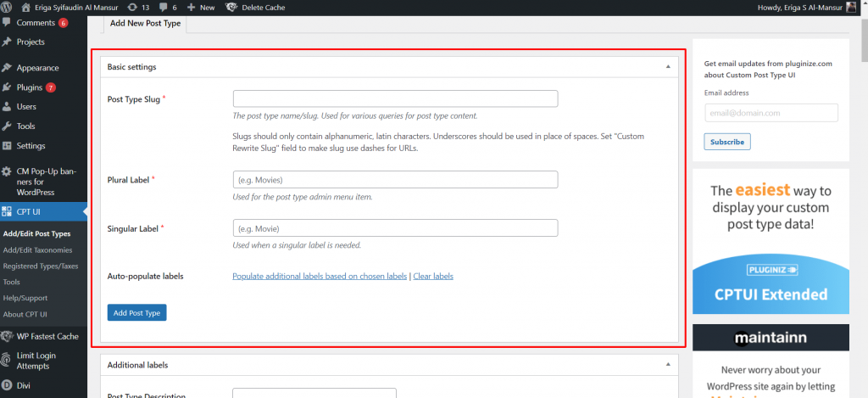
Task: Click Howdy, Eriga S Al-Mansur
Action: point(800,8)
